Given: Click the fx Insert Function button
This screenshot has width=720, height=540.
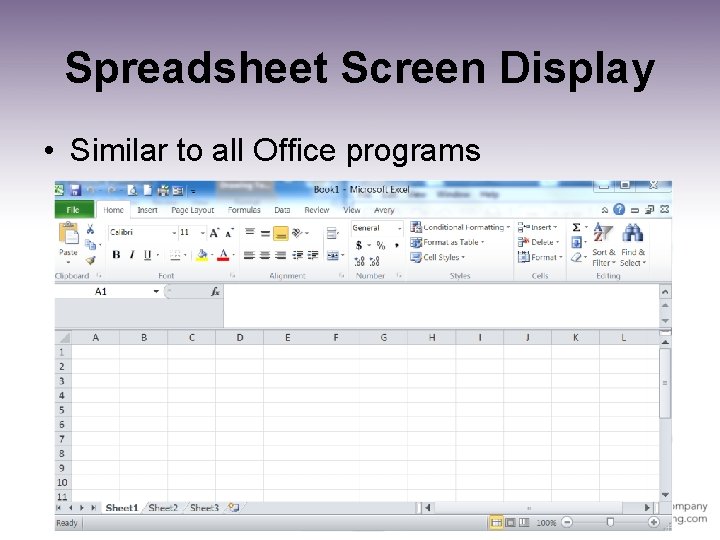Looking at the screenshot, I should [x=215, y=292].
